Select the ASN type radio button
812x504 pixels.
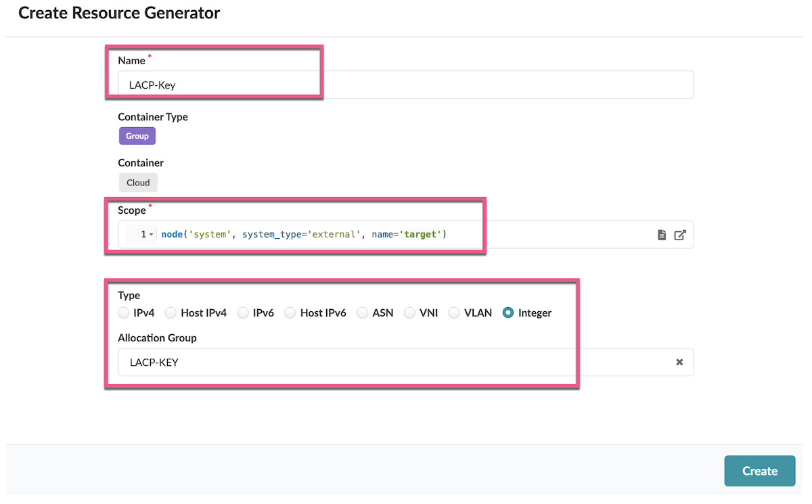[362, 313]
